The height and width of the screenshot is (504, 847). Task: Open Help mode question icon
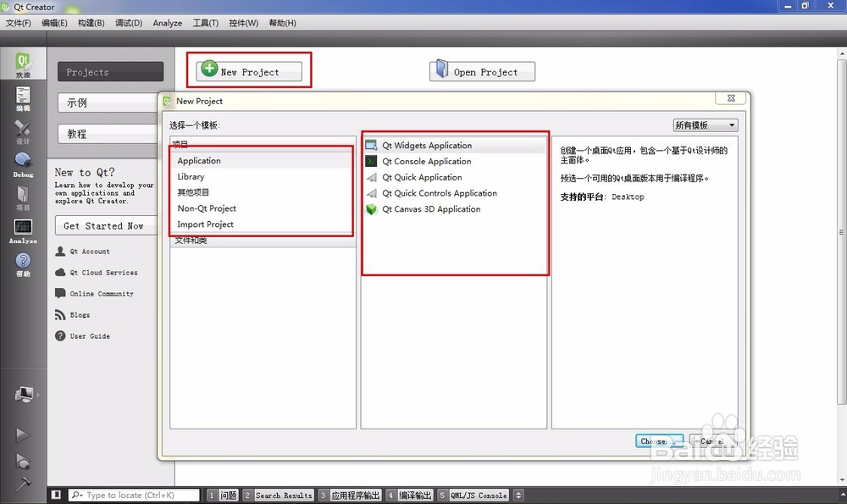pos(23,264)
